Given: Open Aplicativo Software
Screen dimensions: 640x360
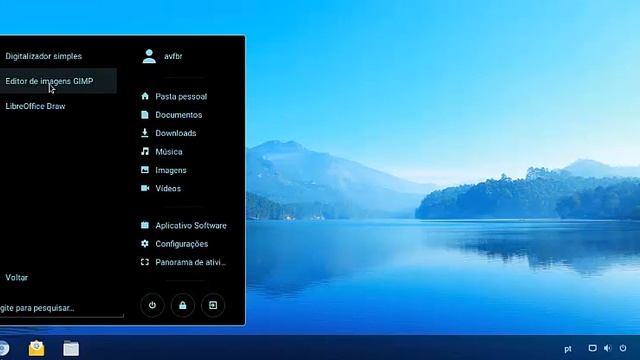Looking at the screenshot, I should pos(191,226).
